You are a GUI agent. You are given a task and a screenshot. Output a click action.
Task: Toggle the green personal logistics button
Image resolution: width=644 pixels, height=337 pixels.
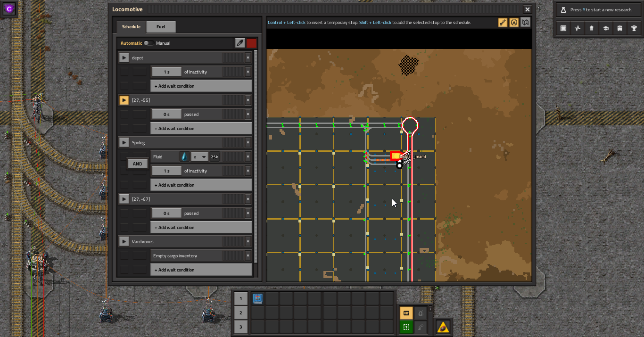406,327
